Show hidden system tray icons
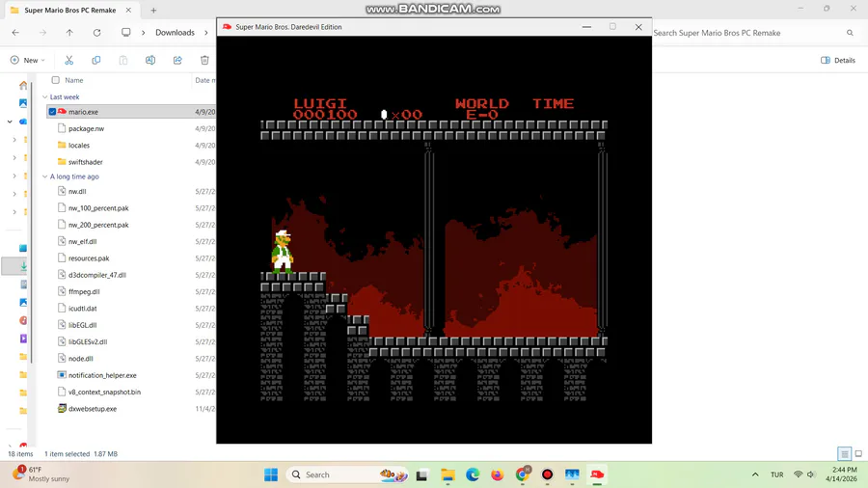The height and width of the screenshot is (488, 868). coord(755,474)
